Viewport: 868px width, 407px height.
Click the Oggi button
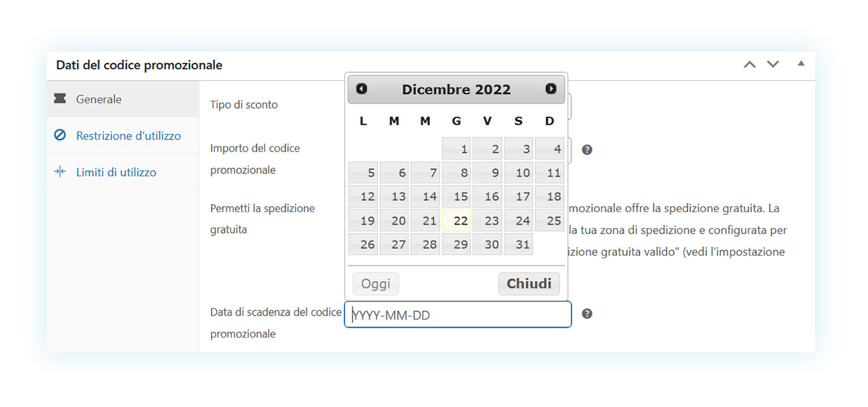[376, 284]
